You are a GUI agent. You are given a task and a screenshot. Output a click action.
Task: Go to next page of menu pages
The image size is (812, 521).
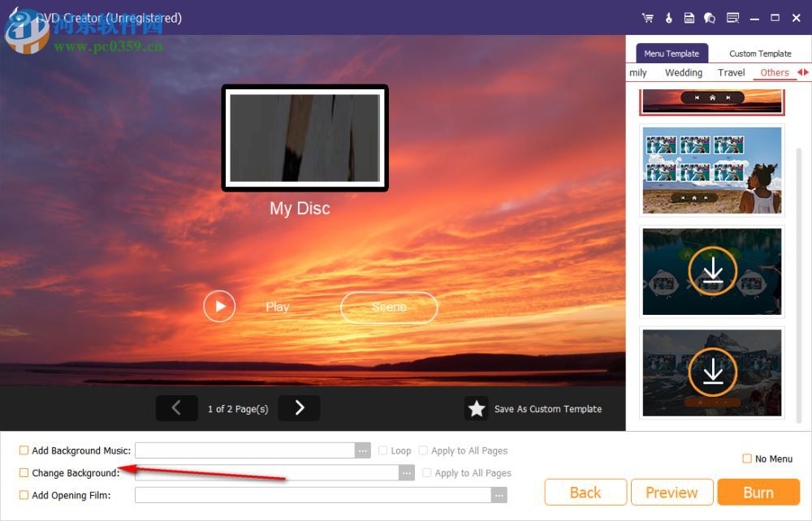coord(299,408)
